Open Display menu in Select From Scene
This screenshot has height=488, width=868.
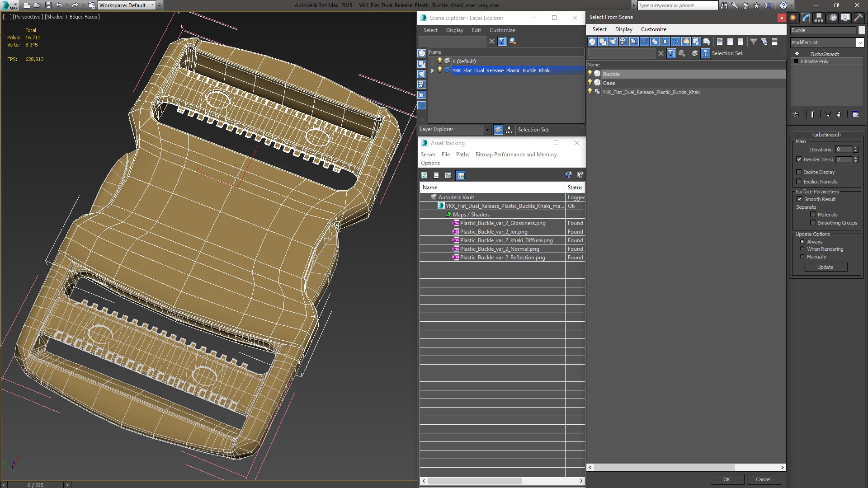coord(623,29)
